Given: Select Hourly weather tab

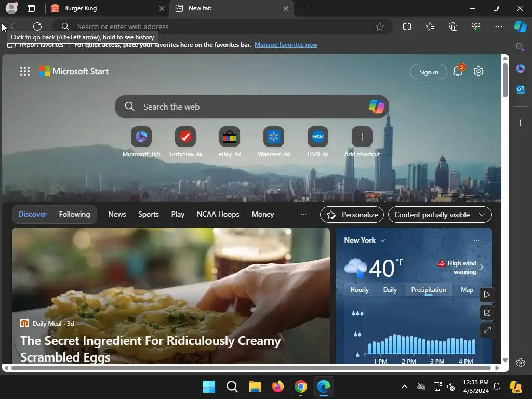Looking at the screenshot, I should (x=360, y=290).
